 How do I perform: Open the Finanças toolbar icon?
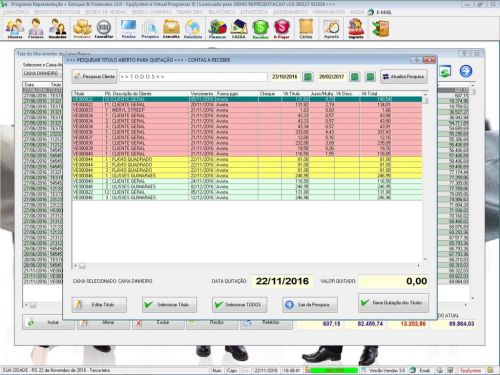click(217, 28)
